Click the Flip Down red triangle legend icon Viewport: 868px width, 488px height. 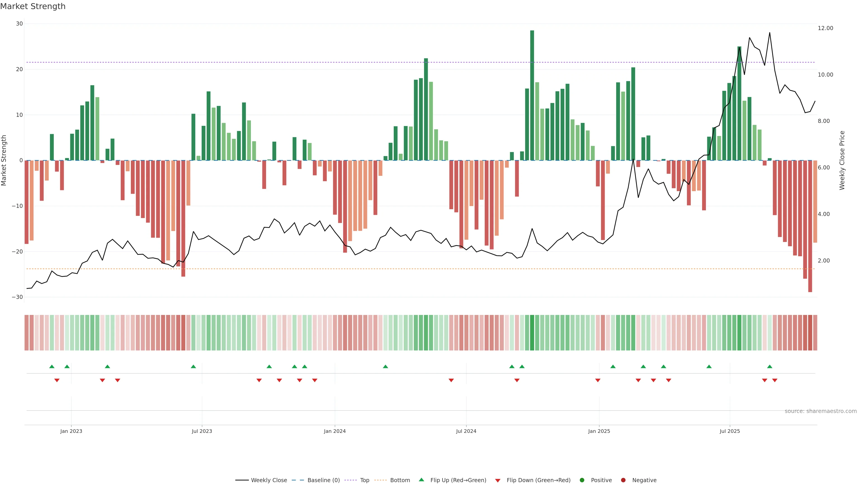point(498,481)
